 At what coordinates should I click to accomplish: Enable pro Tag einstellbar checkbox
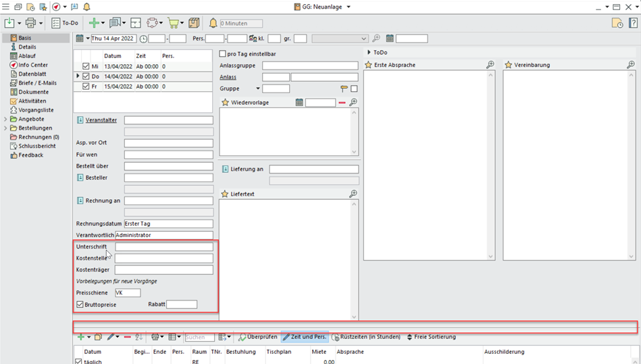(x=224, y=54)
